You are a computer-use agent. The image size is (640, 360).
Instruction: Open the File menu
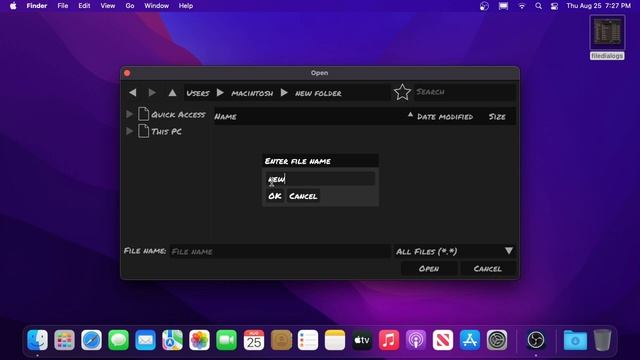pyautogui.click(x=62, y=6)
